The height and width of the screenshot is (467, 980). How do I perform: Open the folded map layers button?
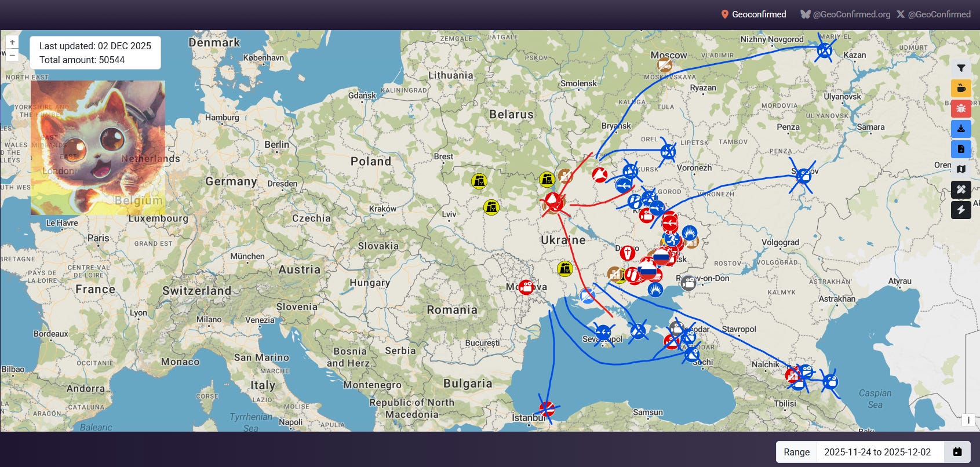961,169
